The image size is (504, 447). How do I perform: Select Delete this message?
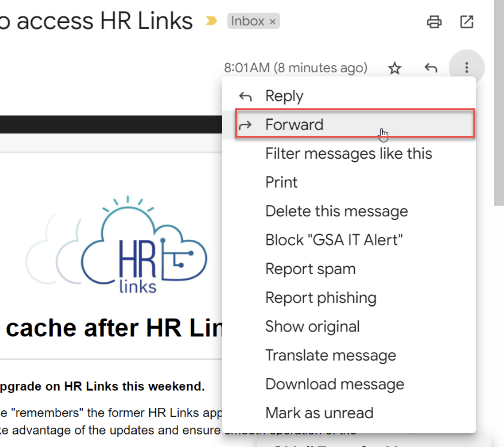click(x=336, y=211)
